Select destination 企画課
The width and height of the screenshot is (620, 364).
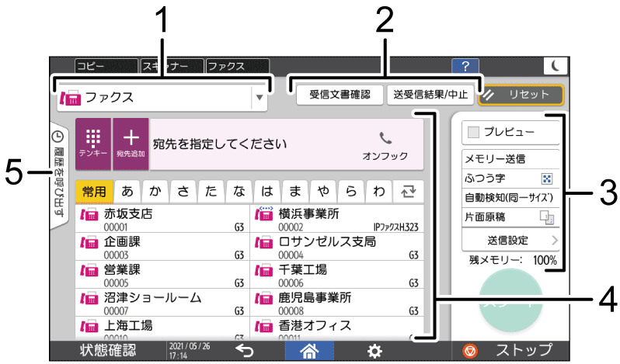(x=162, y=247)
